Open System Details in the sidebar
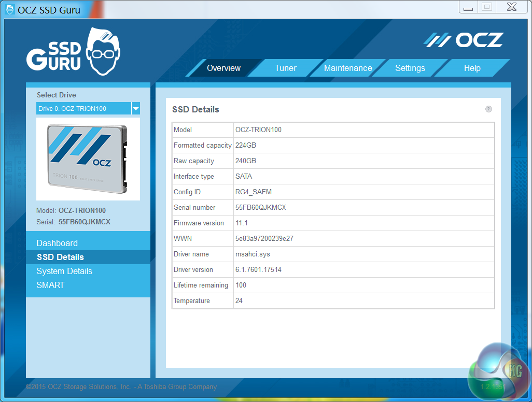532x402 pixels. [x=88, y=271]
